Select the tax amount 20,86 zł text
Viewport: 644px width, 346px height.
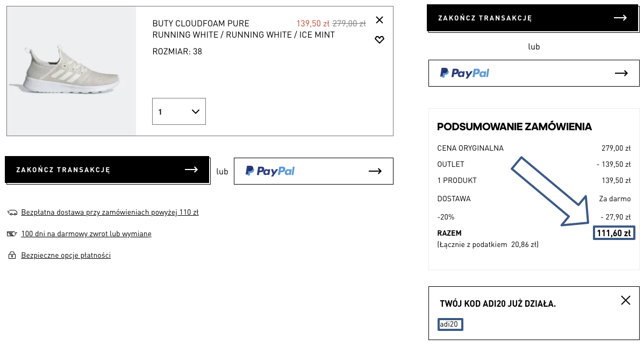point(525,244)
